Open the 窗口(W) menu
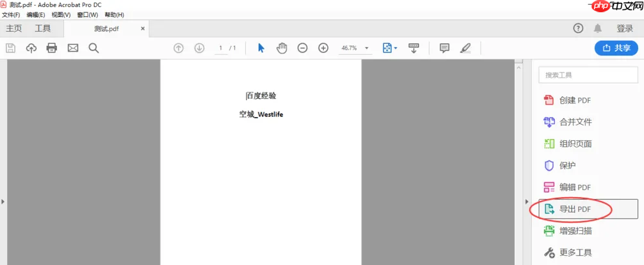The width and height of the screenshot is (644, 265). pos(88,15)
